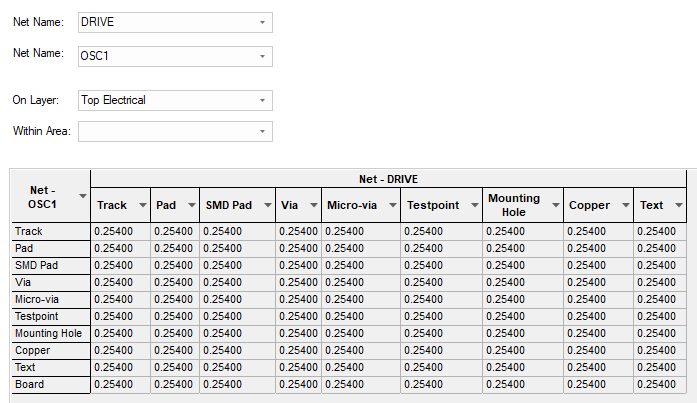The height and width of the screenshot is (403, 697).
Task: Open the SMD Pad column header arrow
Action: pyautogui.click(x=265, y=206)
